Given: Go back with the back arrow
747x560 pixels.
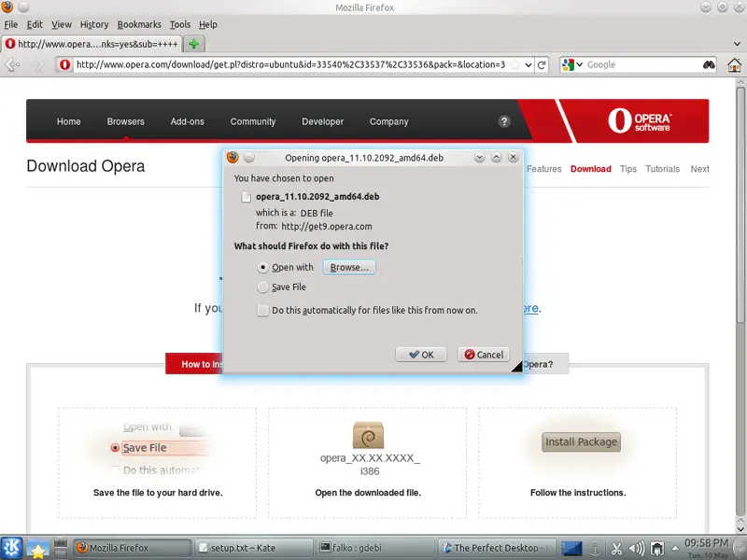Looking at the screenshot, I should (x=12, y=64).
